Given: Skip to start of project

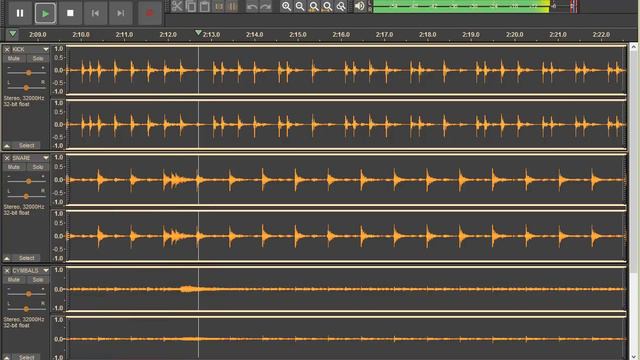Looking at the screenshot, I should coord(95,13).
